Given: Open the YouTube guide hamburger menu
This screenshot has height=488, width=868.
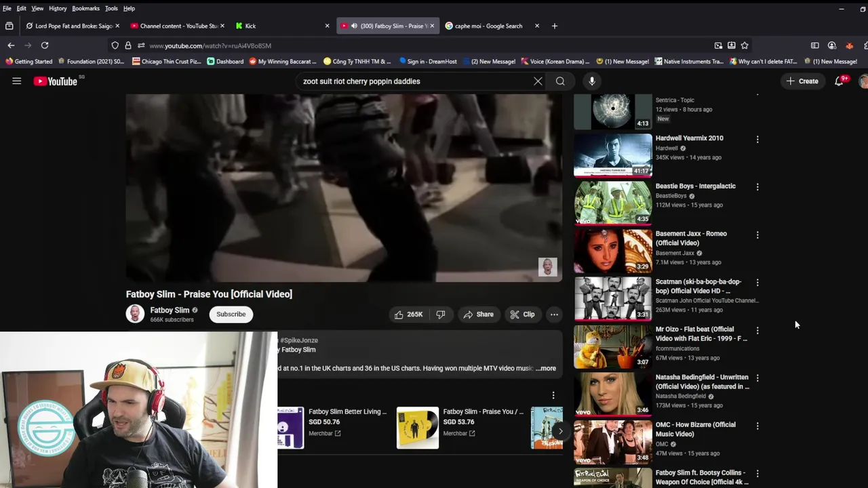Looking at the screenshot, I should 16,81.
